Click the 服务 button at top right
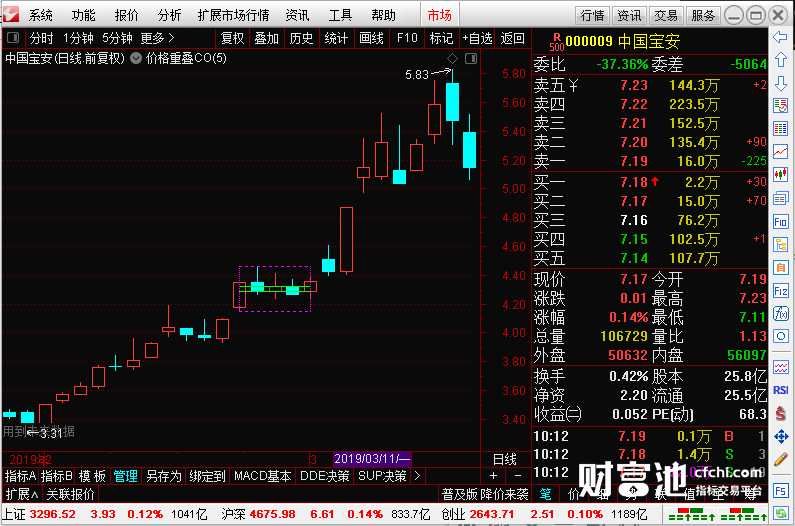Viewport: 795px width, 526px height. (x=703, y=16)
